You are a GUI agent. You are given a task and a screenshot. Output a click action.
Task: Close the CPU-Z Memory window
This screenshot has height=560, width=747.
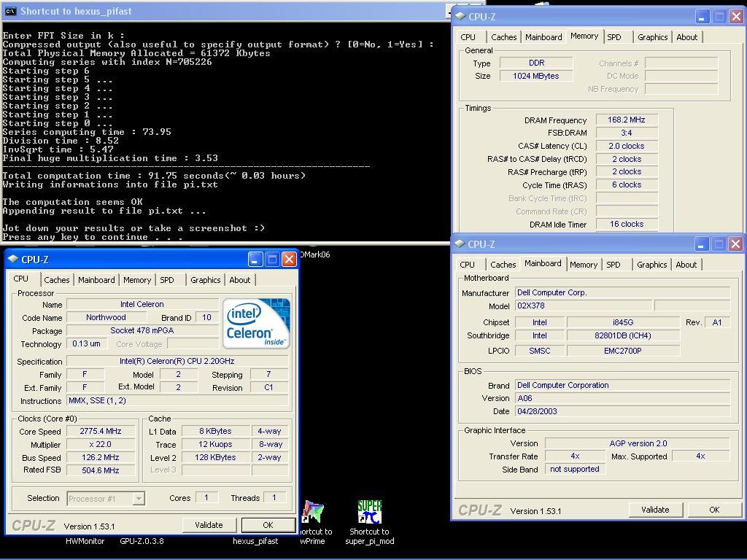coord(736,17)
